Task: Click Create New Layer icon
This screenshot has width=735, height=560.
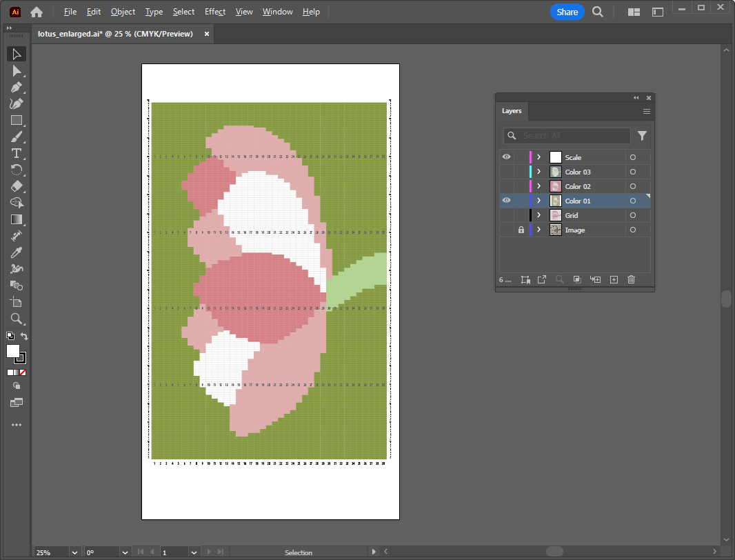Action: click(614, 279)
